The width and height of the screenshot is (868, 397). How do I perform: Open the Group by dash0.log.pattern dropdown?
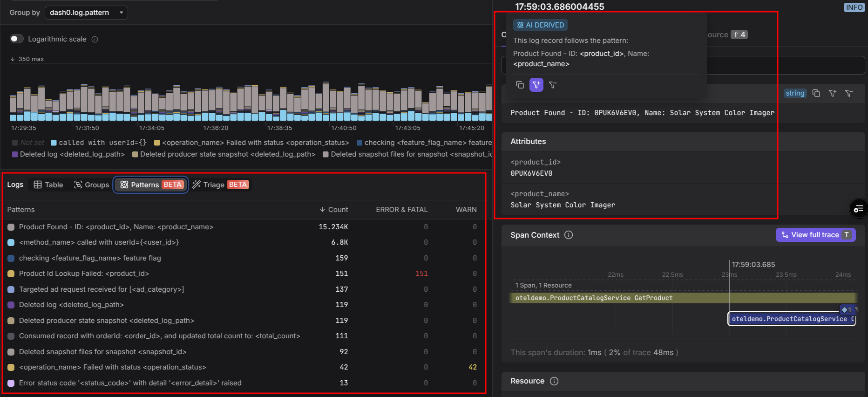click(86, 13)
